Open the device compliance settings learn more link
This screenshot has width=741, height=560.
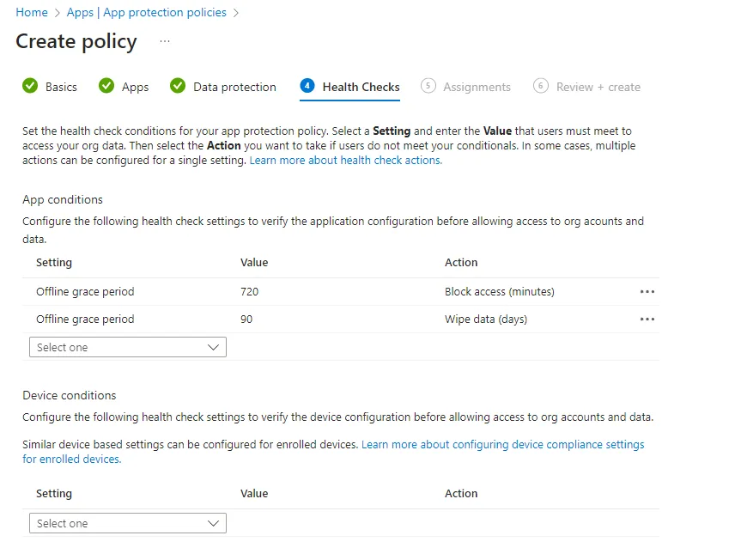tap(502, 445)
